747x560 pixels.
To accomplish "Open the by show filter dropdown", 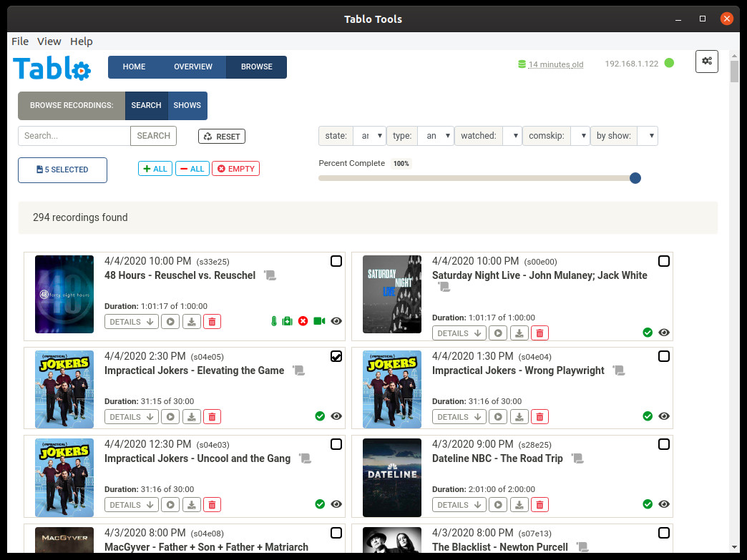I will pos(648,136).
